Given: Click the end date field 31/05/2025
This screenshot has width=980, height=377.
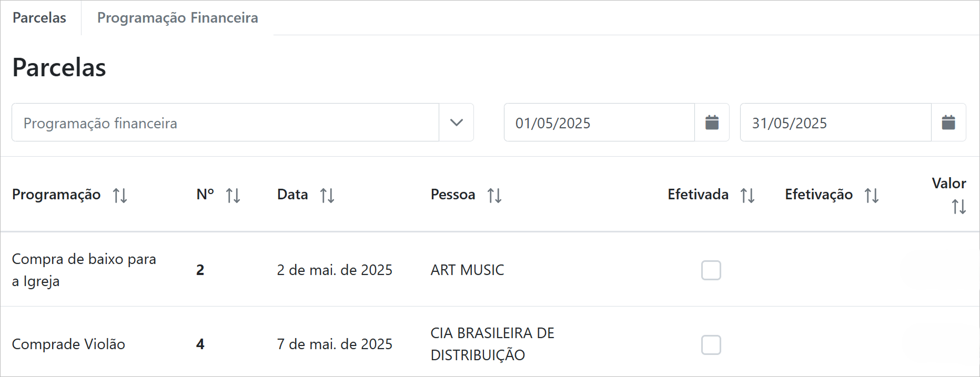Looking at the screenshot, I should (x=835, y=123).
